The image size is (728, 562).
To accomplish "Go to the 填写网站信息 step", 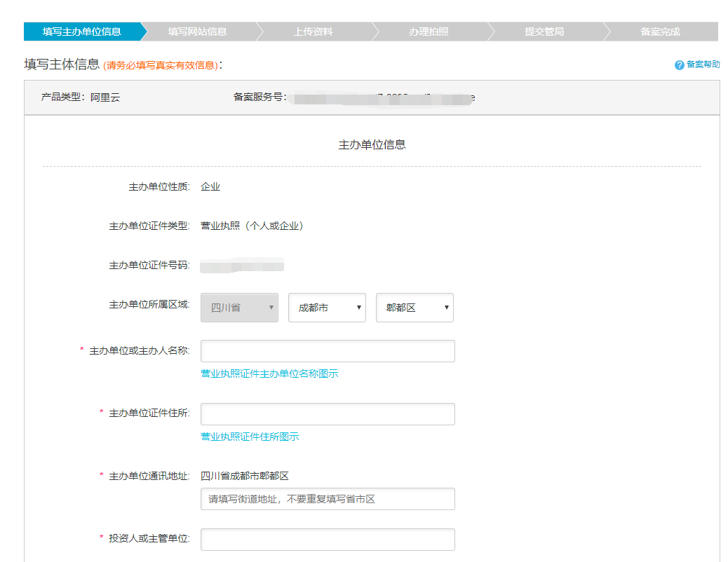I will coord(197,32).
